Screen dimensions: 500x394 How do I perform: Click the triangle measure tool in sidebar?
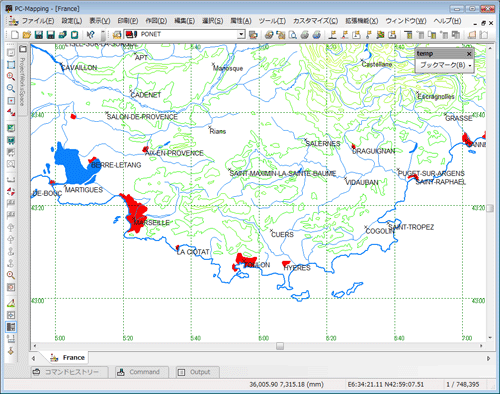click(11, 303)
